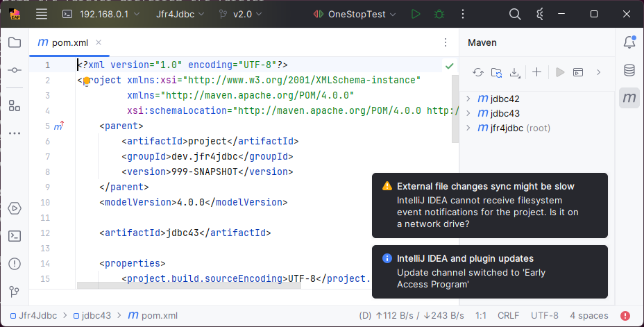Change line separator CRLF in status bar
The width and height of the screenshot is (644, 327).
[x=508, y=315]
